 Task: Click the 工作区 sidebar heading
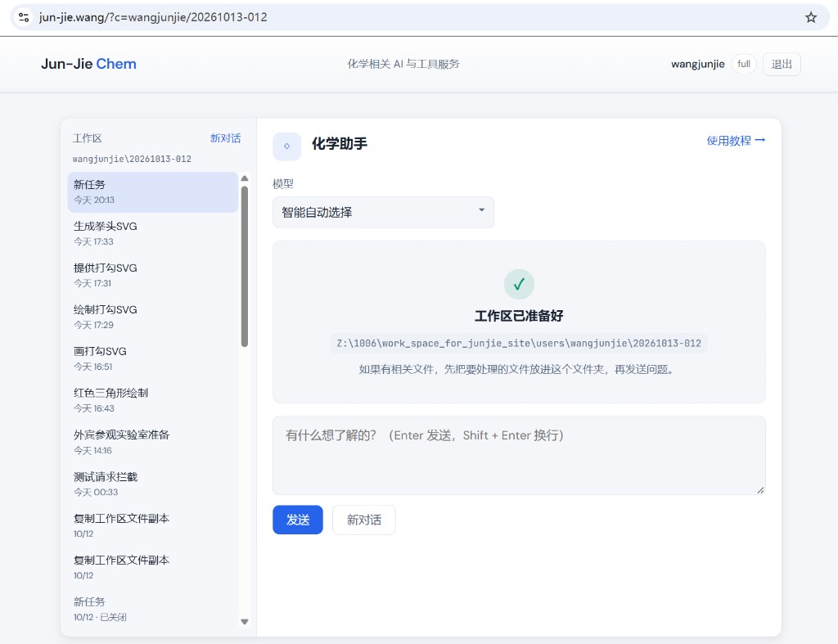click(x=87, y=138)
